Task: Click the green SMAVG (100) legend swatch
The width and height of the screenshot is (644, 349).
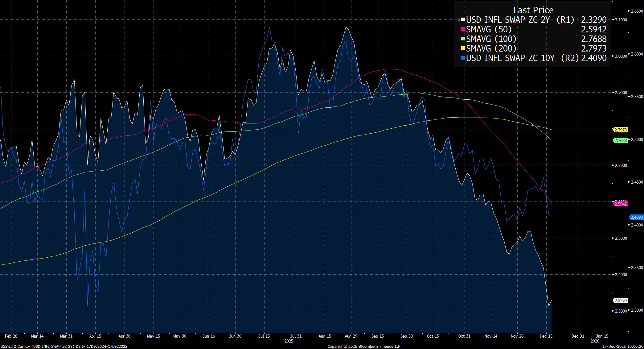Action: (463, 39)
